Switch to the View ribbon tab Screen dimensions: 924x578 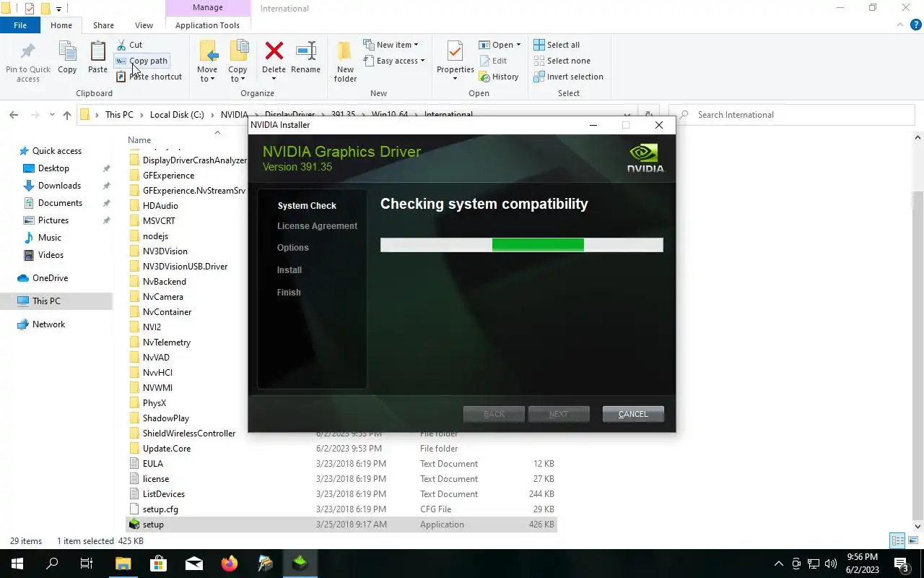point(144,25)
